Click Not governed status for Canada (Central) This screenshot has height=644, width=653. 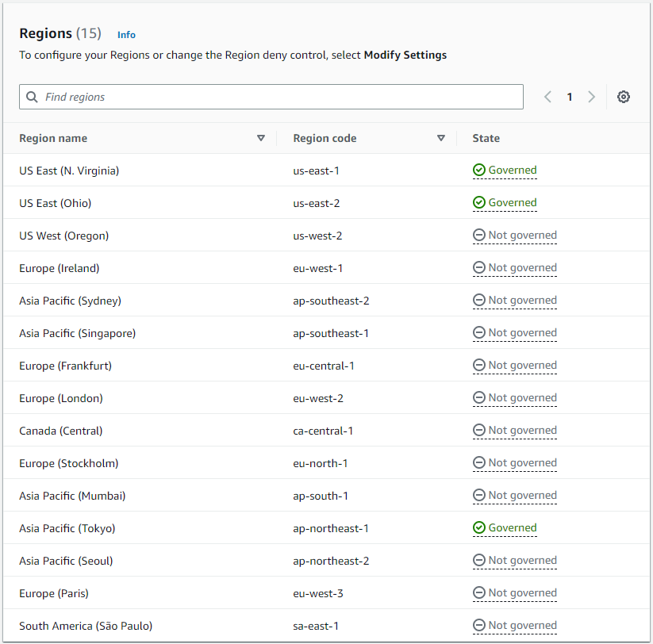(522, 431)
